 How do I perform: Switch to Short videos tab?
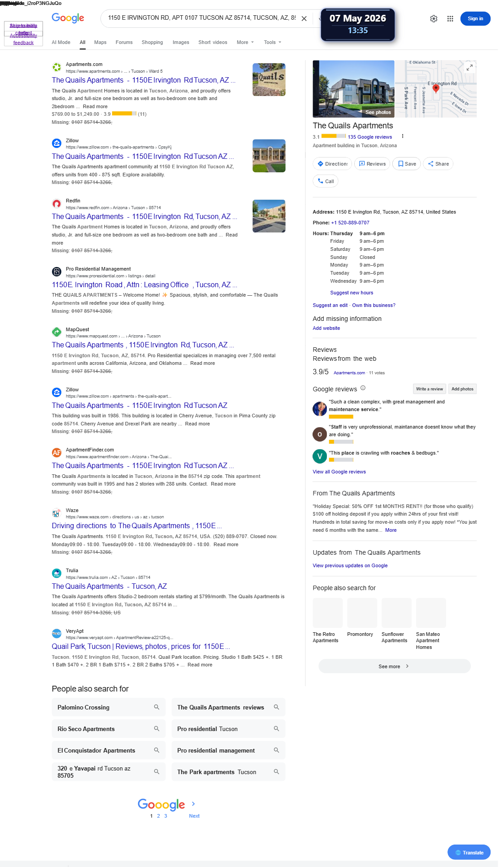[x=213, y=42]
